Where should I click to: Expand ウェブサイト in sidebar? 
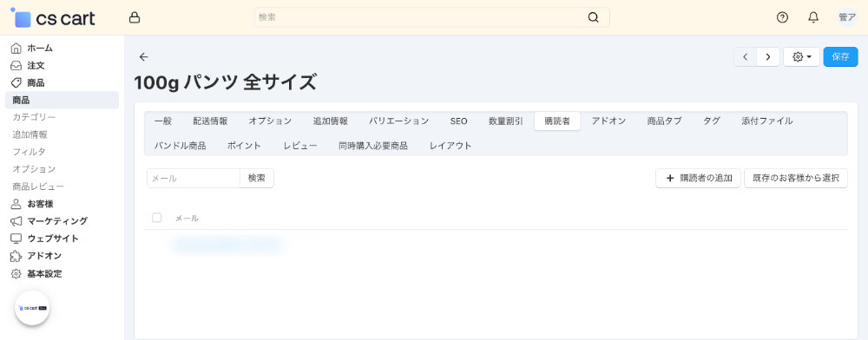[x=53, y=239]
